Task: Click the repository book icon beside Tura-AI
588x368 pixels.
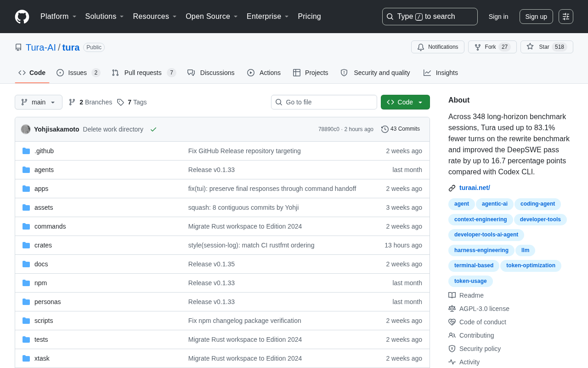Action: (18, 47)
